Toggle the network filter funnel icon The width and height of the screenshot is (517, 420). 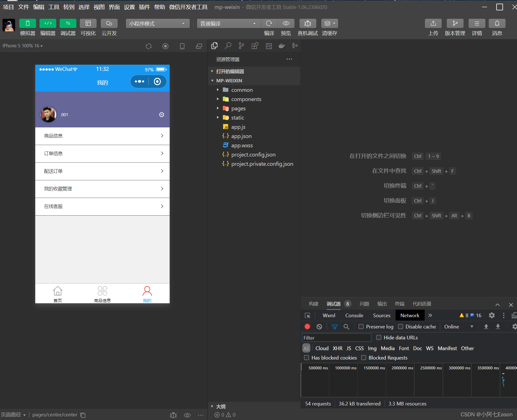tap(334, 327)
